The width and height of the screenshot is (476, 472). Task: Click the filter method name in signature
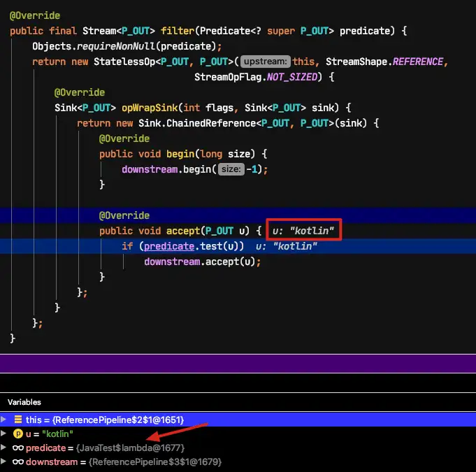tap(178, 31)
